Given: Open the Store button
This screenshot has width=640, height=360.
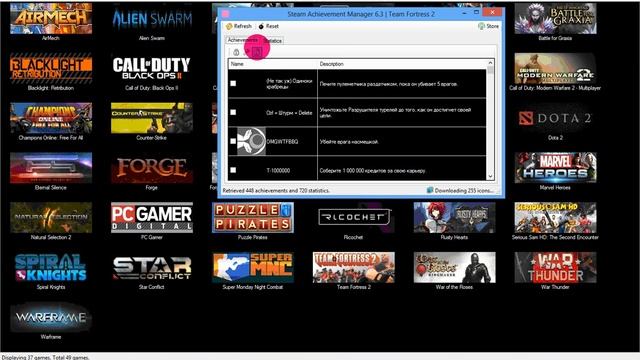Looking at the screenshot, I should (489, 26).
